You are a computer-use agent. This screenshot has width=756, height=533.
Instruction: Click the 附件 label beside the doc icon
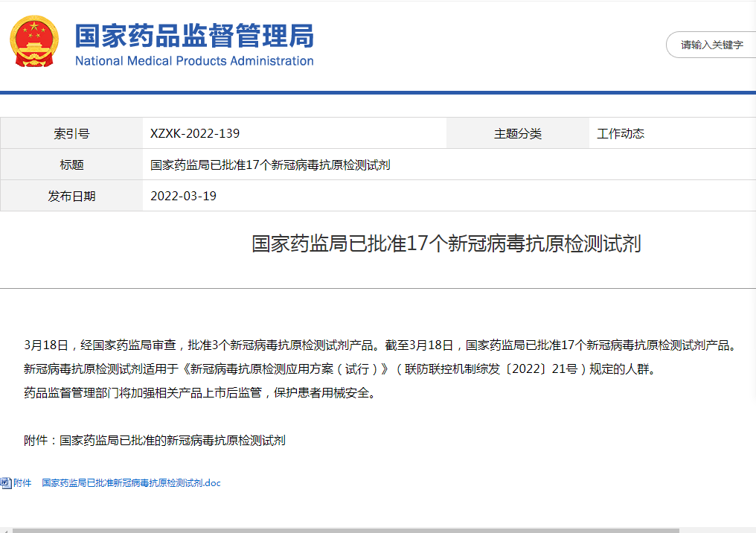[x=22, y=483]
